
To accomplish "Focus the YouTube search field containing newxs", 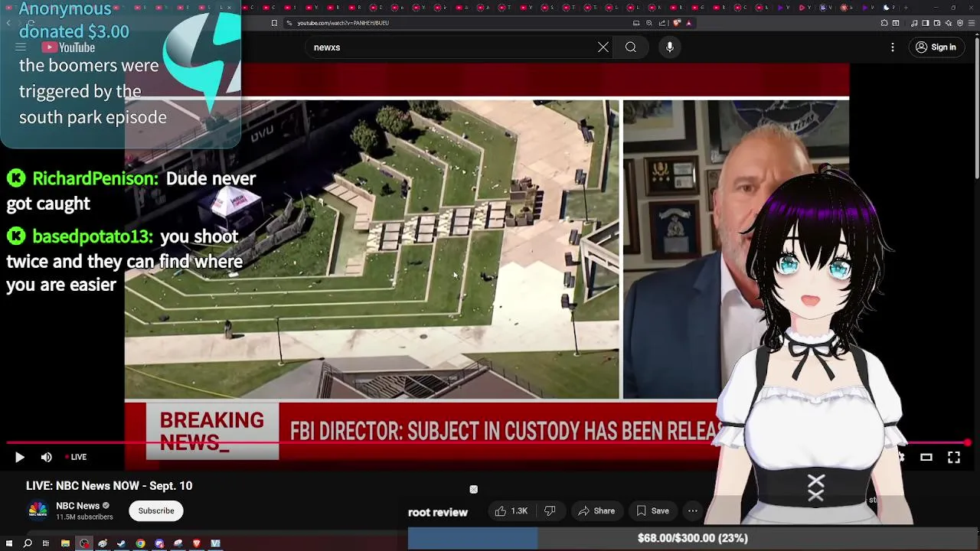I will point(452,47).
